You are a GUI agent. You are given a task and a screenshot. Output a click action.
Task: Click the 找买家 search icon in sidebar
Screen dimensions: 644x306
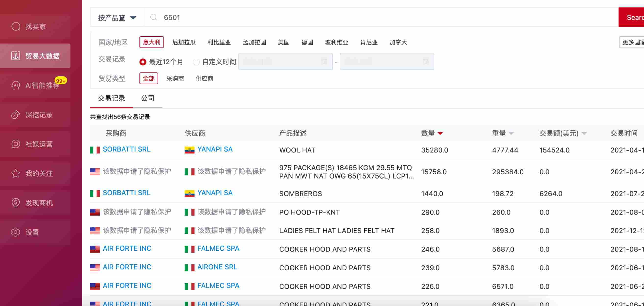16,26
